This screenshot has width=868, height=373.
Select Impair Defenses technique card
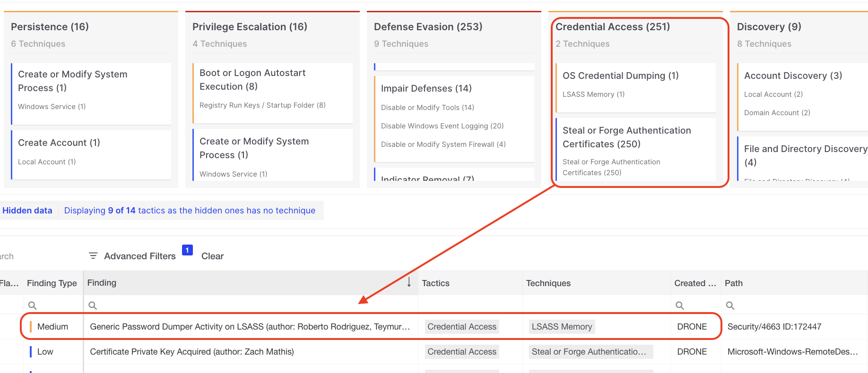pos(426,88)
